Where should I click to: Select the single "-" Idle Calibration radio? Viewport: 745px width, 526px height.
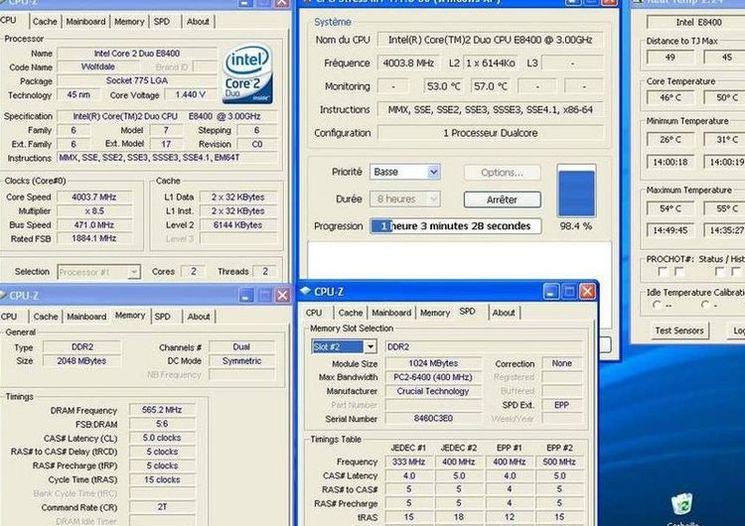click(705, 305)
